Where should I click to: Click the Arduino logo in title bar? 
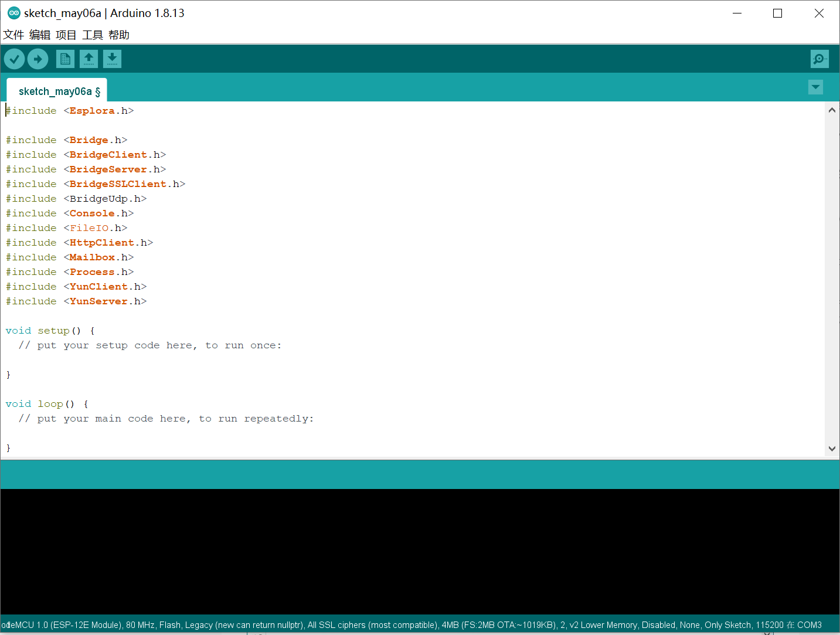click(x=13, y=13)
